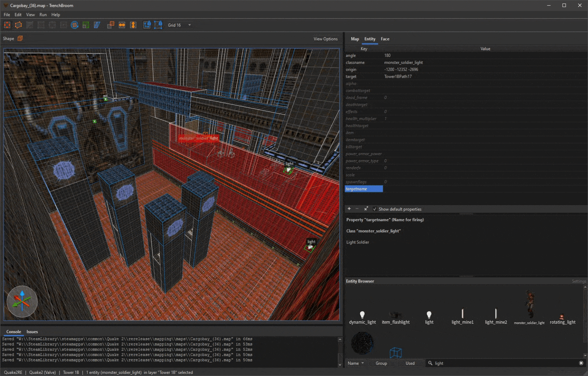
Task: Click the entity browser search field
Action: click(x=505, y=363)
